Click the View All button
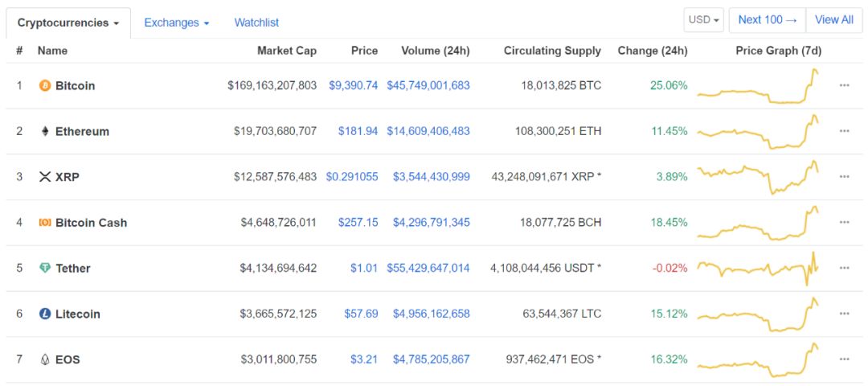868x386 pixels. click(x=833, y=20)
